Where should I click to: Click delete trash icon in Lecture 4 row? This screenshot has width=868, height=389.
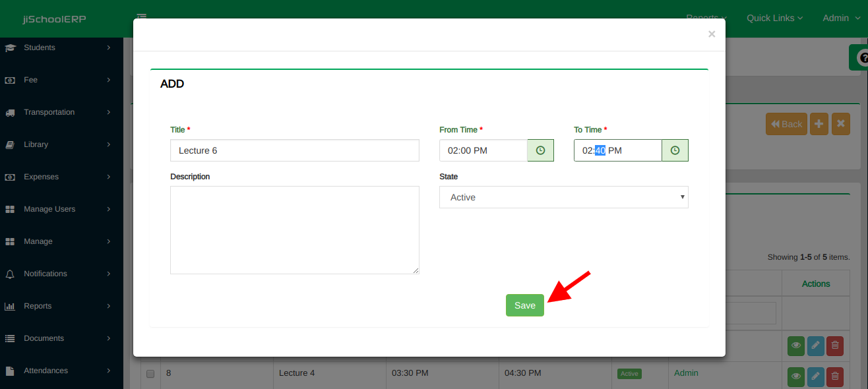[835, 376]
